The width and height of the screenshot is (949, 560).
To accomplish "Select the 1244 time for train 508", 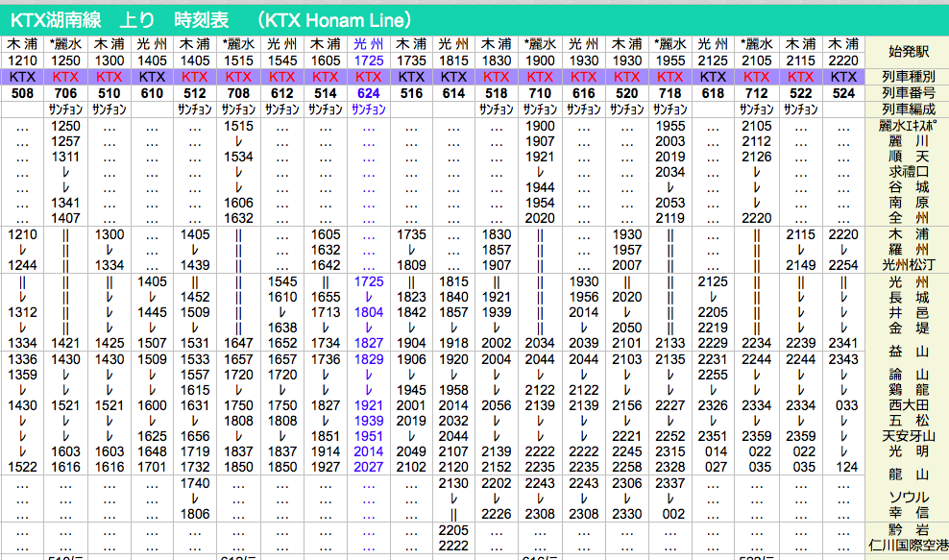I will (x=22, y=265).
